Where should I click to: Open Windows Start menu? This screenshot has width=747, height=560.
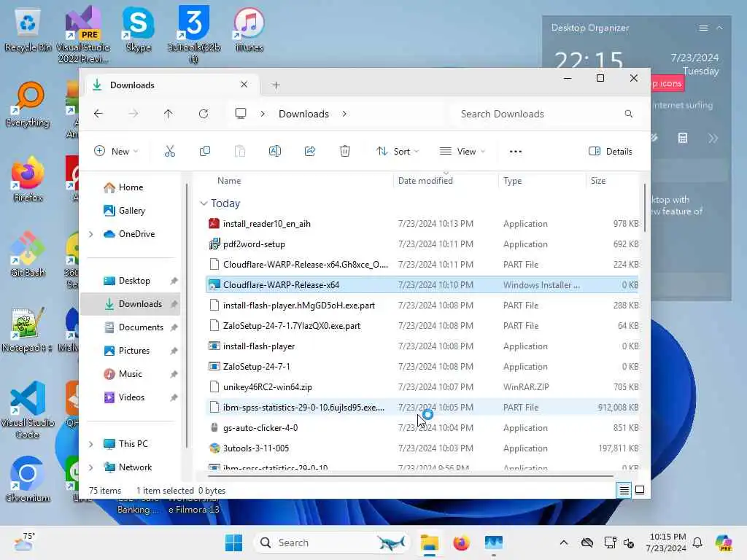(x=233, y=542)
